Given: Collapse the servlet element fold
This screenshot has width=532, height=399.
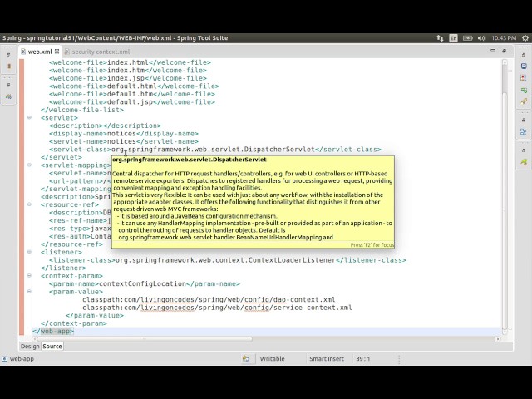Looking at the screenshot, I should pos(30,118).
